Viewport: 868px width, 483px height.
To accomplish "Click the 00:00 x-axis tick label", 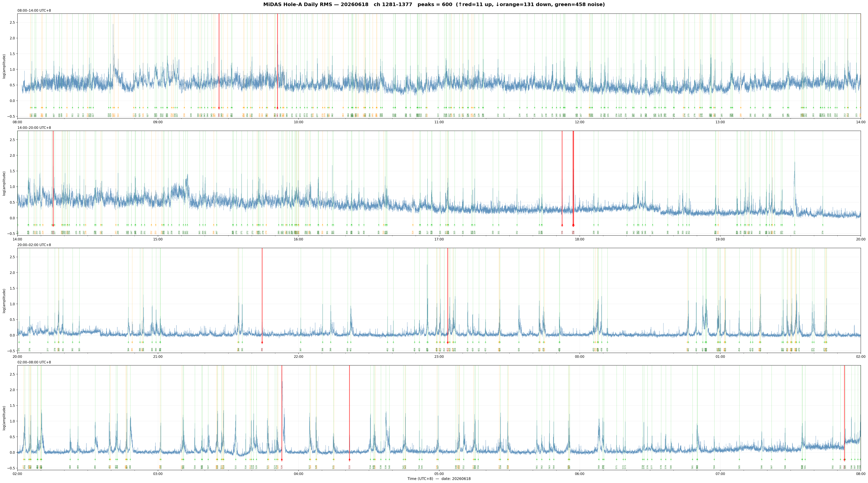I will [x=580, y=356].
